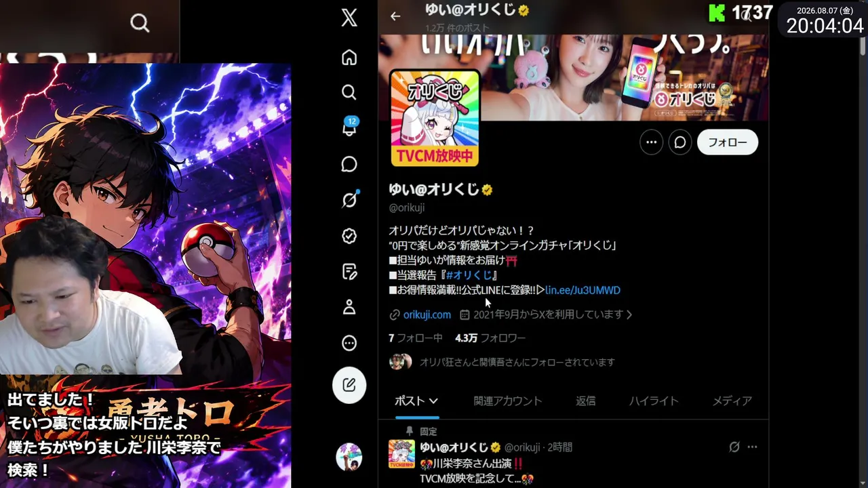Click the 1.2万 件のポスト count text
The width and height of the screenshot is (868, 488).
point(458,28)
